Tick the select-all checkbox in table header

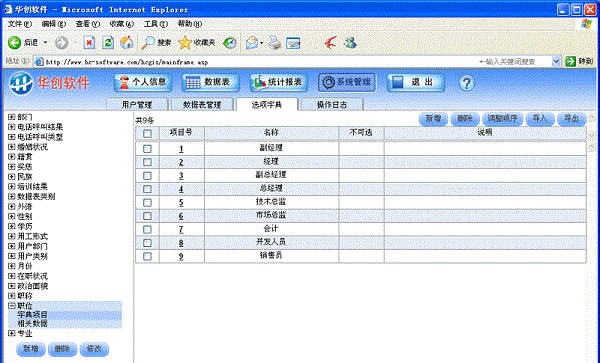coord(147,133)
